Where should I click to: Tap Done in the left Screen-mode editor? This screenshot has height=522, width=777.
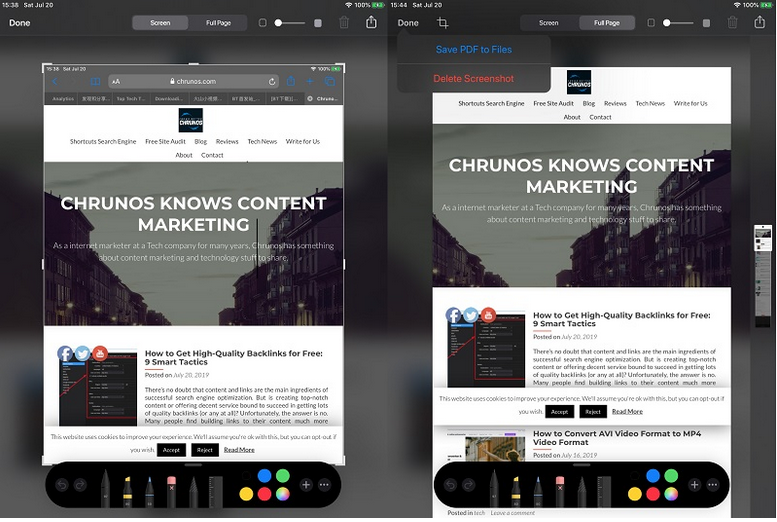(19, 23)
